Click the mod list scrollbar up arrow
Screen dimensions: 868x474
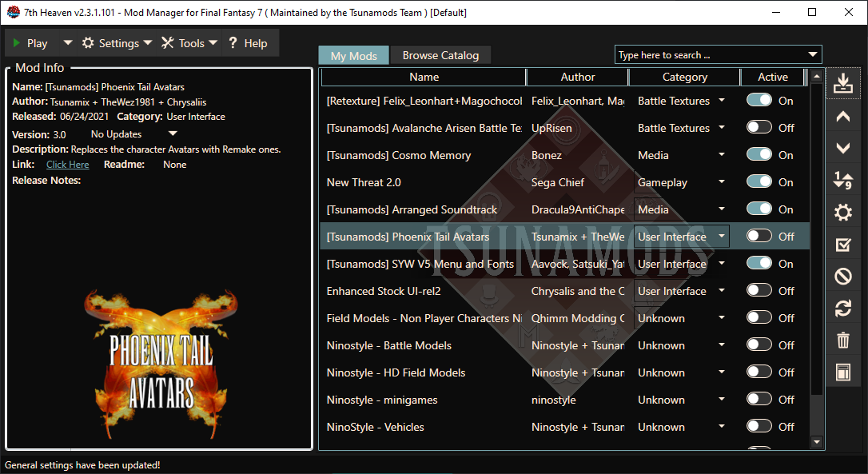(x=817, y=77)
